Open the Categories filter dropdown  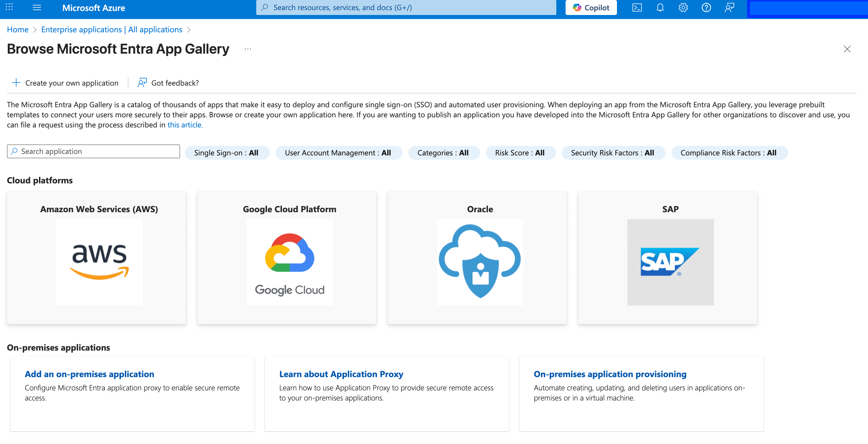443,153
